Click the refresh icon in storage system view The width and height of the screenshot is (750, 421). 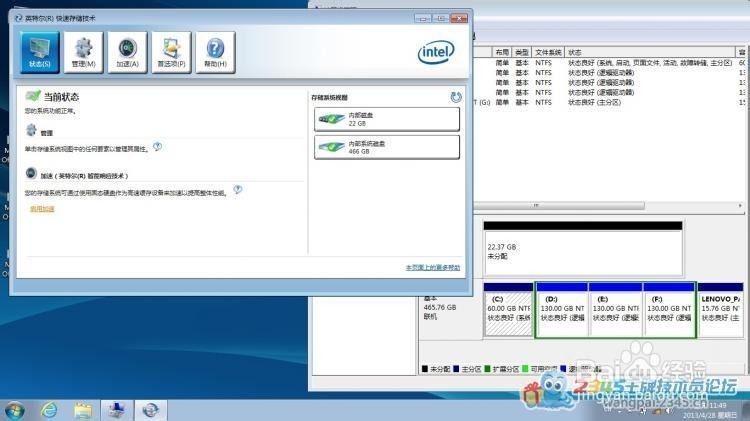[x=456, y=97]
